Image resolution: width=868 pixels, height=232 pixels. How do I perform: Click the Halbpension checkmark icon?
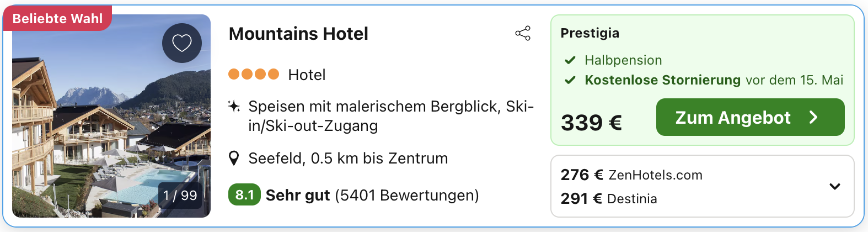pyautogui.click(x=570, y=60)
